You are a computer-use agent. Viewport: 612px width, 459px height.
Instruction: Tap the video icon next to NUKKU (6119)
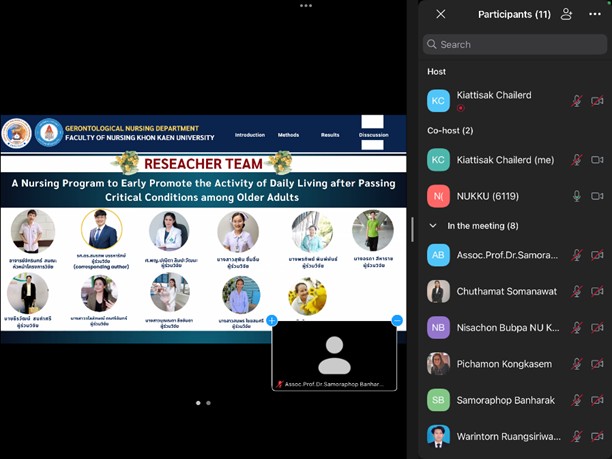coord(598,196)
